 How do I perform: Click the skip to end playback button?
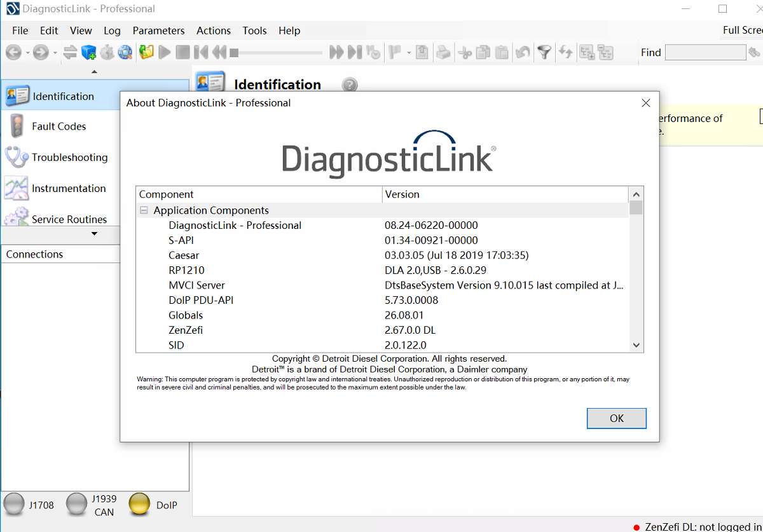[355, 52]
